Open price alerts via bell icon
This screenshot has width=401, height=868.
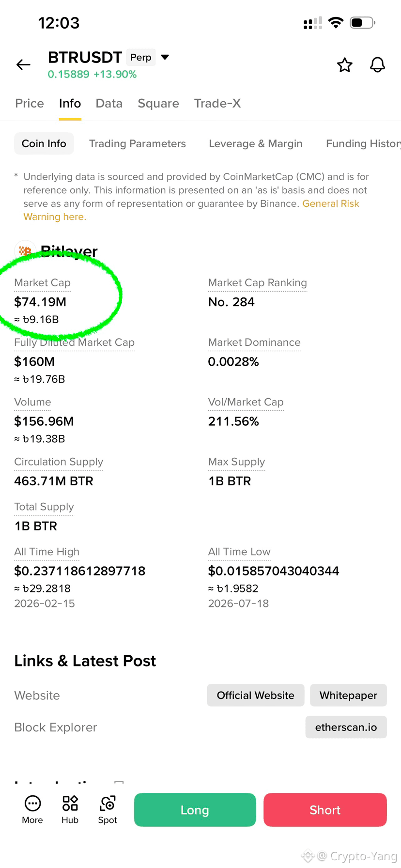point(377,64)
